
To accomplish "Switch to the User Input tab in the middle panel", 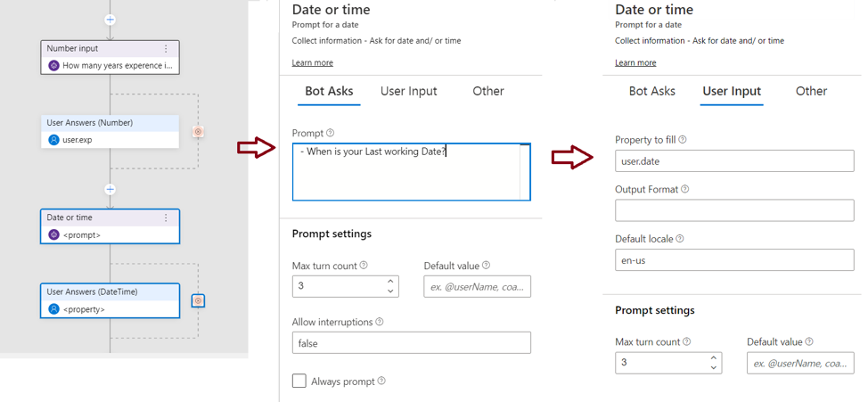I will 408,91.
